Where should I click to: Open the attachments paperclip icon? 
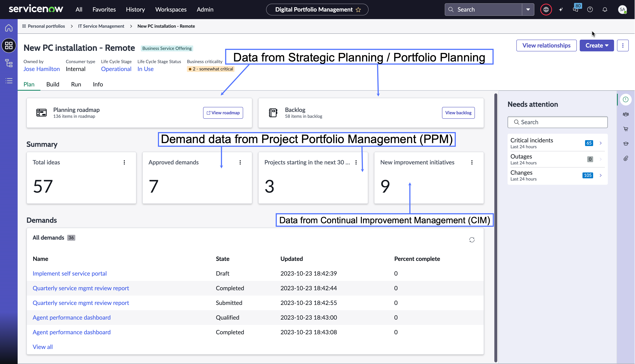625,158
